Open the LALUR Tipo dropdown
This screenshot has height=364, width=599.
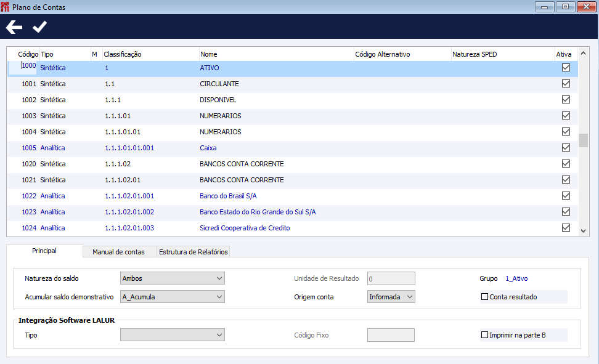click(x=173, y=335)
